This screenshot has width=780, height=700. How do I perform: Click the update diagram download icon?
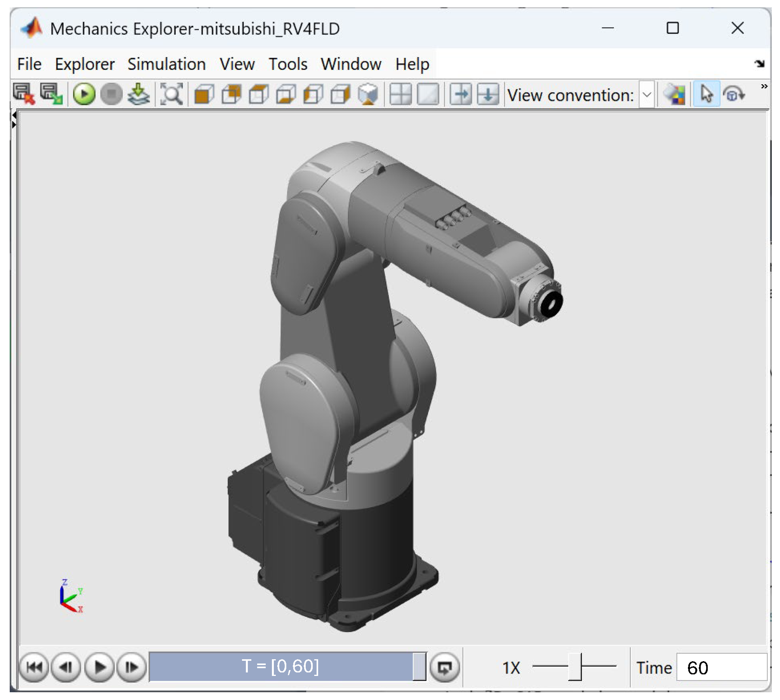click(139, 94)
